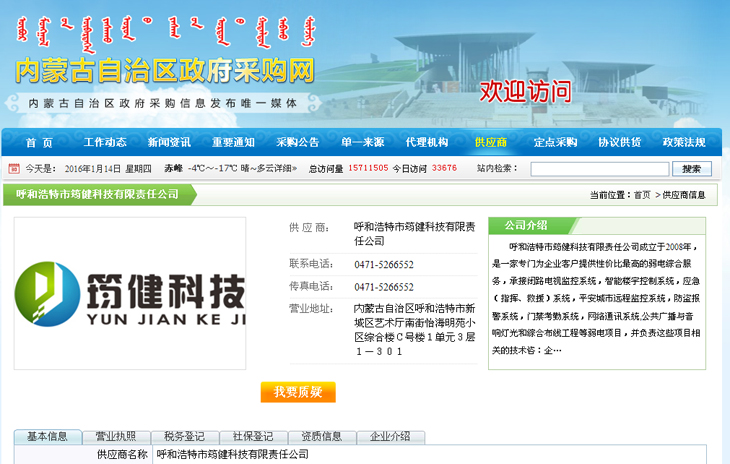Open the 企业介绍 tab
Viewport: 730px width, 464px height.
[390, 437]
